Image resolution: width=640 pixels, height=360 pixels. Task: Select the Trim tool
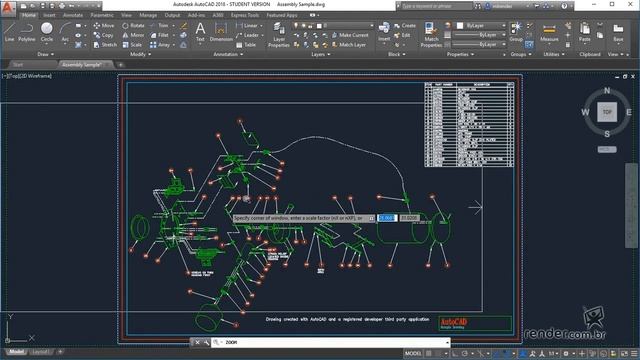[x=160, y=25]
